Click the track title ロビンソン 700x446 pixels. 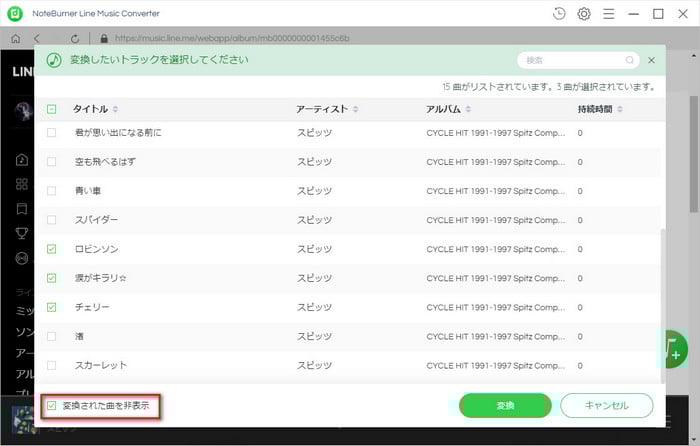(x=96, y=249)
